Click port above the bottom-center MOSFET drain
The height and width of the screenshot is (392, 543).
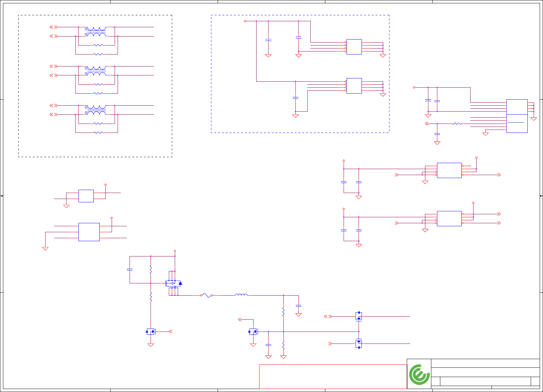click(x=240, y=319)
